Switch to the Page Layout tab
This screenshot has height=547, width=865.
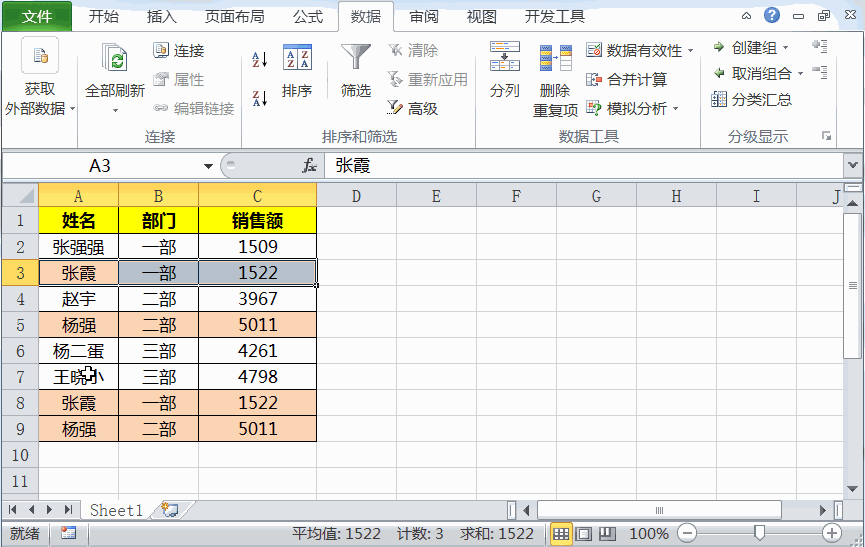point(234,17)
